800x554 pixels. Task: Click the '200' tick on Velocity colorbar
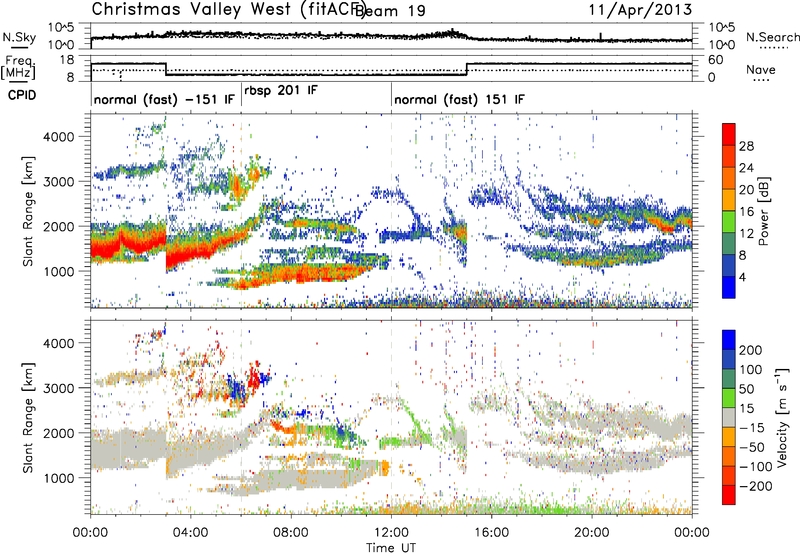750,350
